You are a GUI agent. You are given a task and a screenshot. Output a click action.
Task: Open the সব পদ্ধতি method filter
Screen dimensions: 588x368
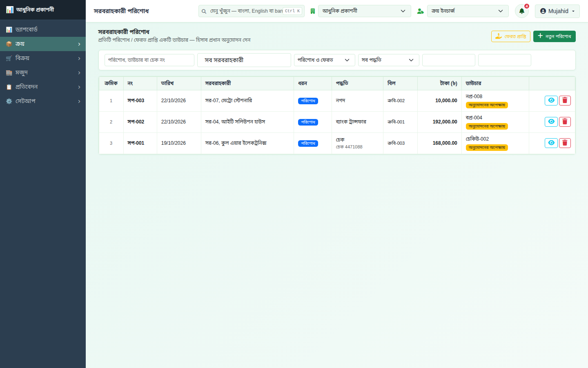click(x=389, y=60)
